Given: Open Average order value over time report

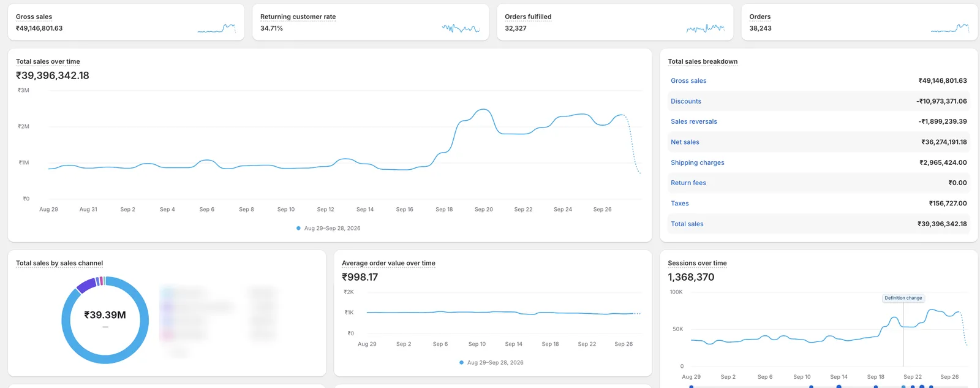Looking at the screenshot, I should click(388, 263).
